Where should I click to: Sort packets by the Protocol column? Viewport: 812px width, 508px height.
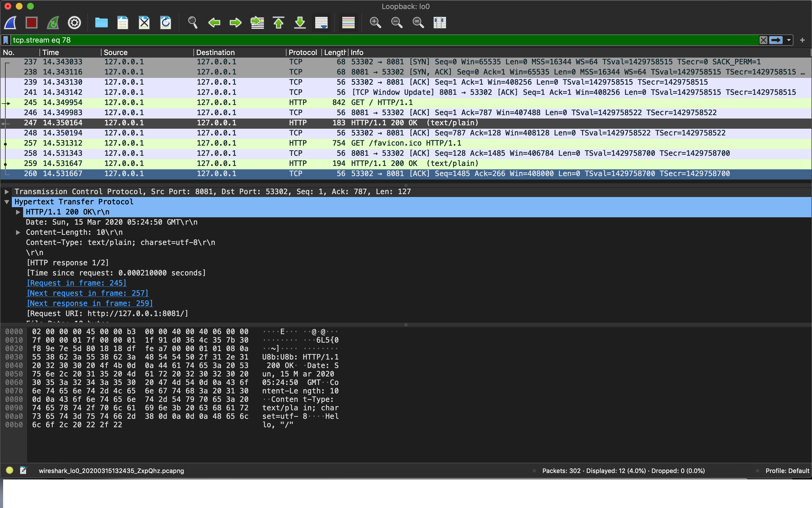point(304,52)
